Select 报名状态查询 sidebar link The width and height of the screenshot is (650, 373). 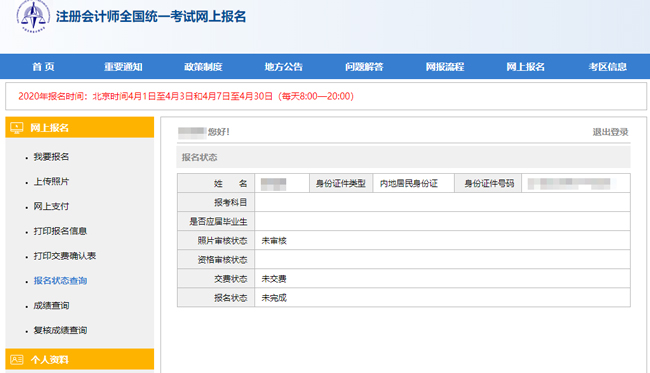(x=60, y=281)
